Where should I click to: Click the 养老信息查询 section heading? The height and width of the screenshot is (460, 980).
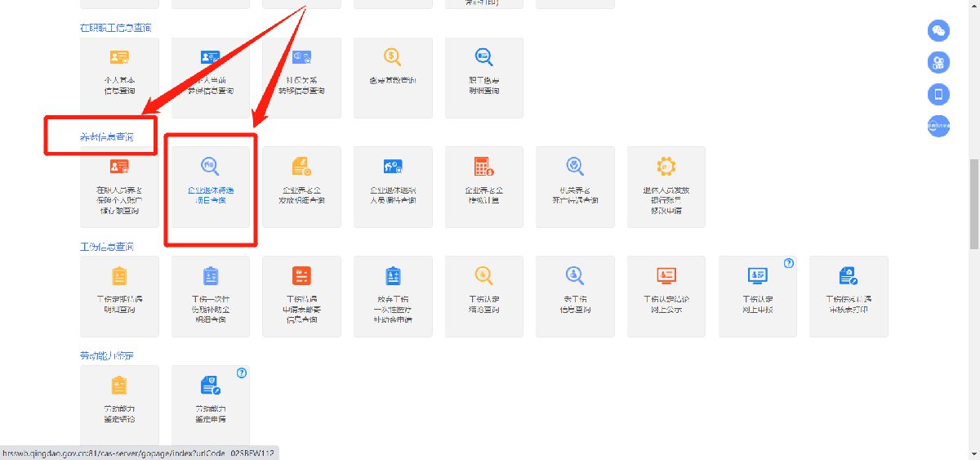tap(106, 137)
